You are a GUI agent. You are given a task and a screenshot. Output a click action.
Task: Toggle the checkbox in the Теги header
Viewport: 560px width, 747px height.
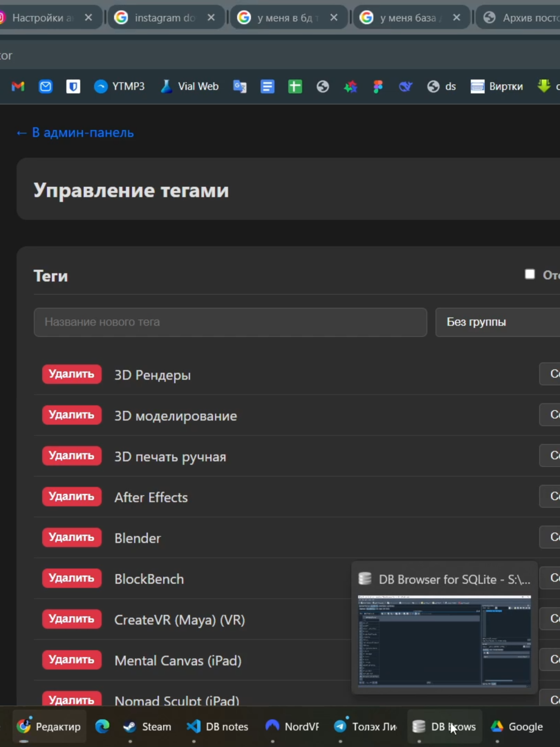[x=529, y=274]
